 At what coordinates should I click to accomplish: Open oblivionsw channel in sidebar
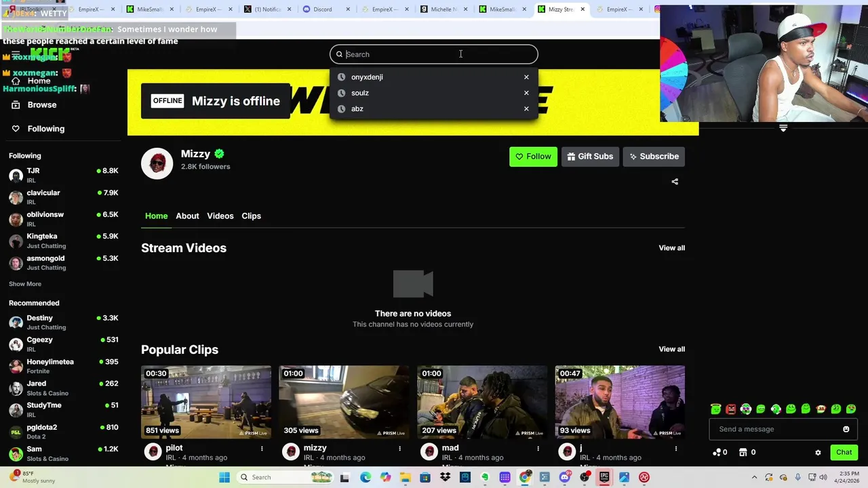coord(64,219)
